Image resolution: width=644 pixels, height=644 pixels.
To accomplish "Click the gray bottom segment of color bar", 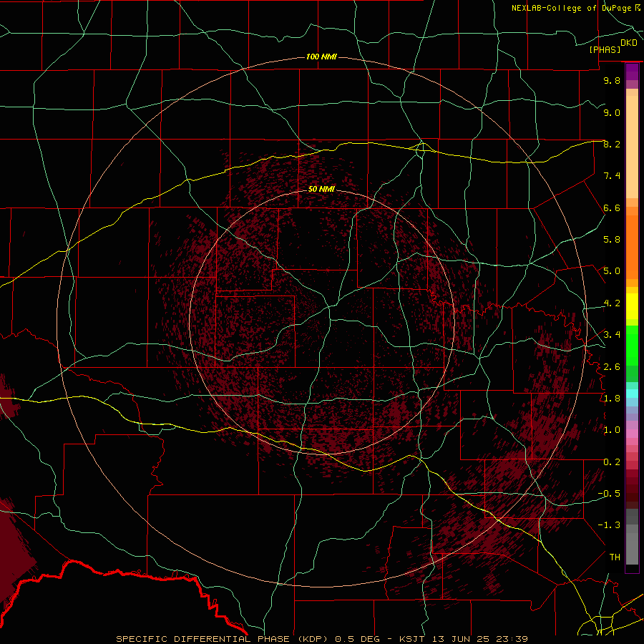I will pyautogui.click(x=632, y=546).
